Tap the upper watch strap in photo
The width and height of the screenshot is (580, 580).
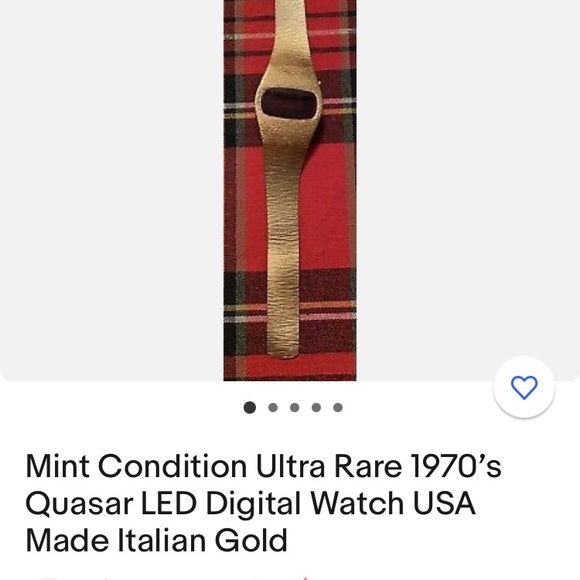point(290,33)
